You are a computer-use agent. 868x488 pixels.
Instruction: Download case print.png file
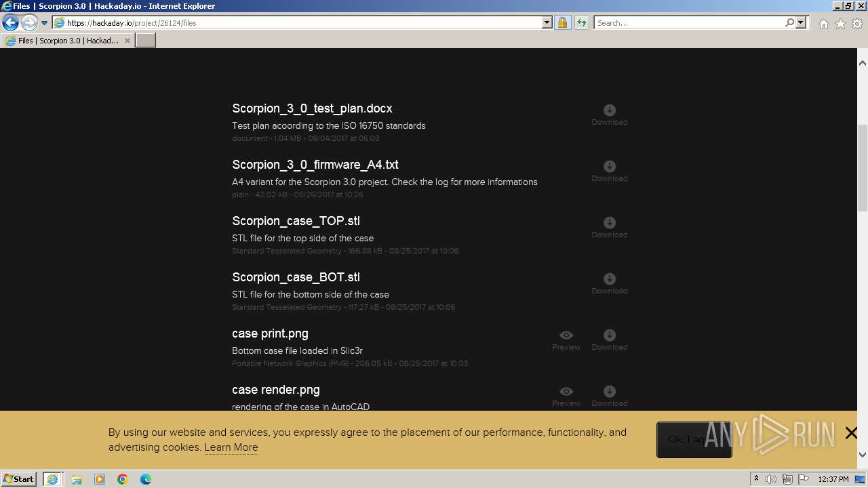click(610, 340)
